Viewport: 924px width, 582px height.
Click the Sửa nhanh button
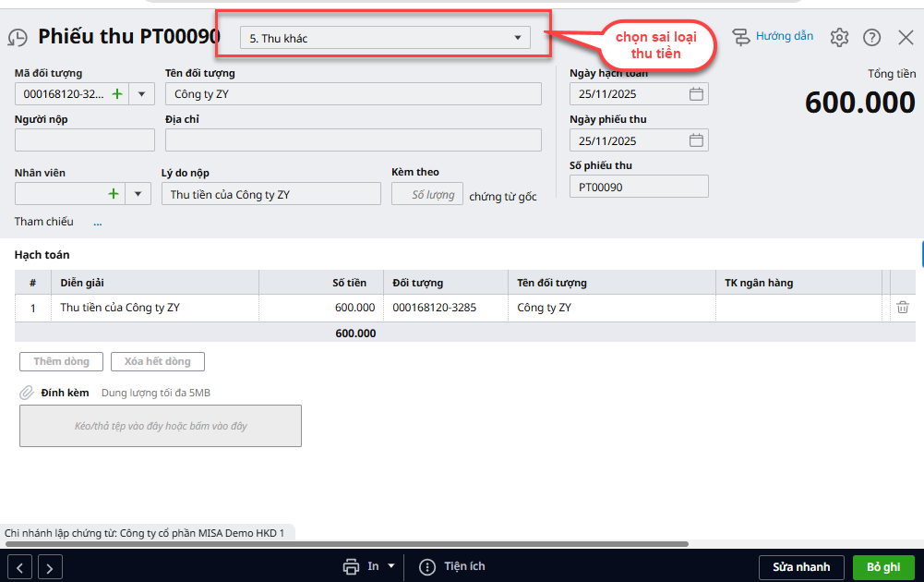click(x=800, y=567)
